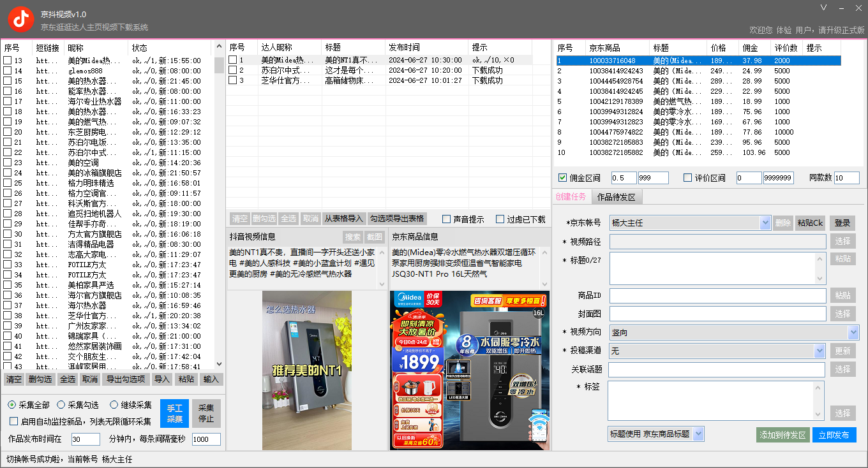Click the 佣金 column header

(756, 48)
